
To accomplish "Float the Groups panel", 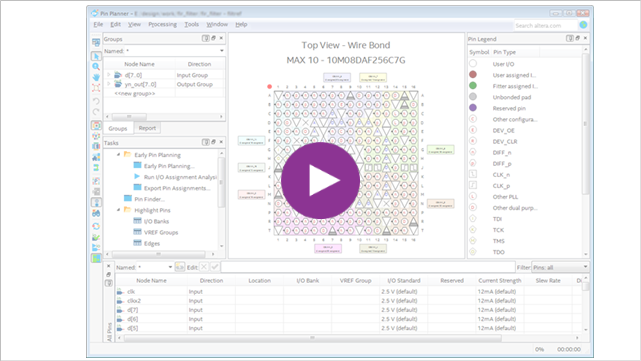I will (x=213, y=38).
